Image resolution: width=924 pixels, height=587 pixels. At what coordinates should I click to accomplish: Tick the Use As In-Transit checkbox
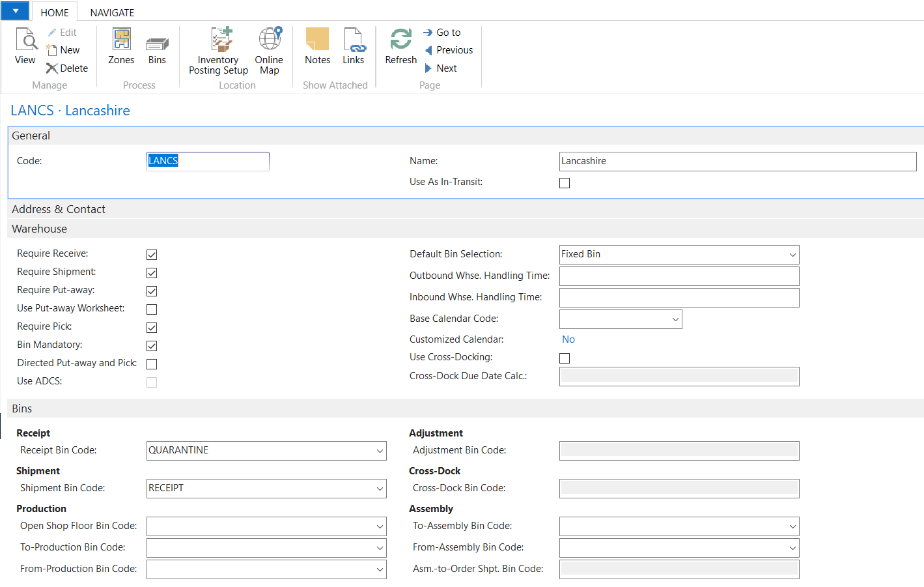coord(565,183)
